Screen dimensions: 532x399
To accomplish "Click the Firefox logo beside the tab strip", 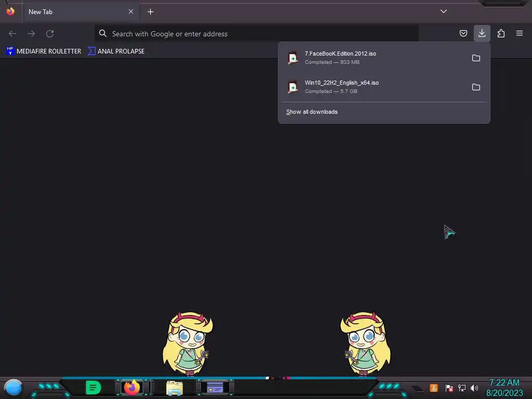I will tap(10, 11).
